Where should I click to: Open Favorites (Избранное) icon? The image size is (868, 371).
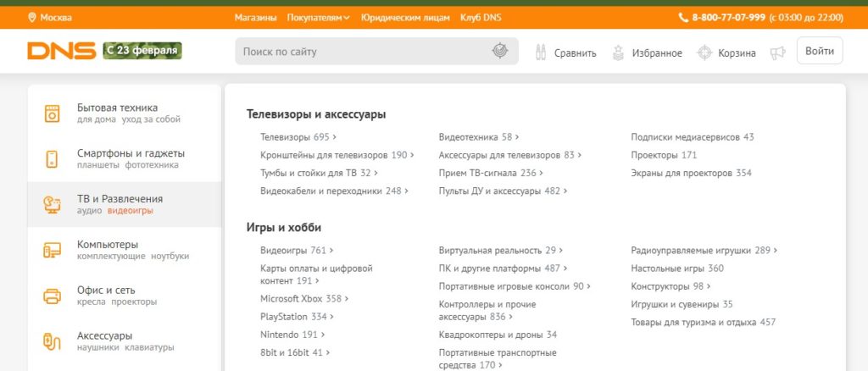(617, 53)
